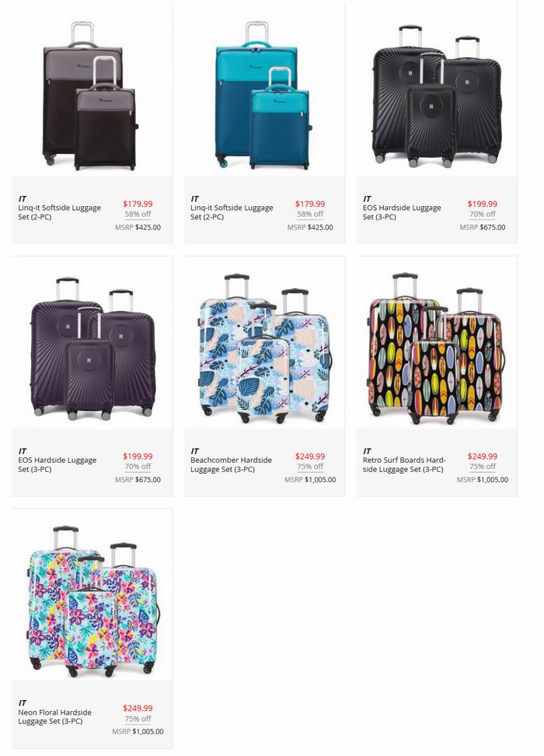Screen dimensions: 544x756
Task: Click the black EOS Hardside Luggage Set title
Action: tap(402, 212)
